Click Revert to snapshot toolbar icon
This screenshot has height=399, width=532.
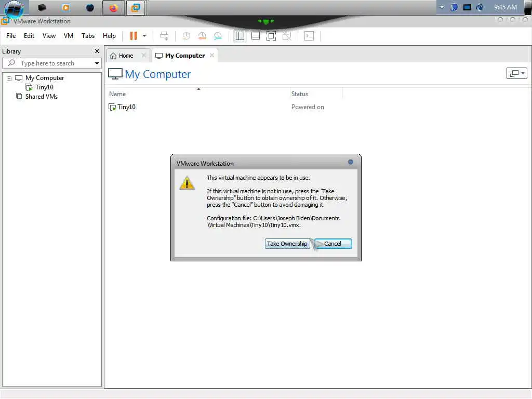(x=202, y=36)
